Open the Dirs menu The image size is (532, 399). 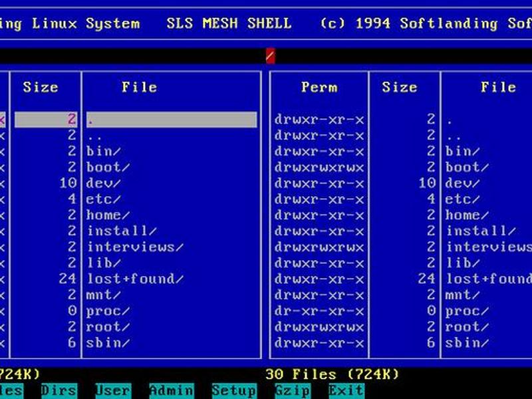point(59,390)
